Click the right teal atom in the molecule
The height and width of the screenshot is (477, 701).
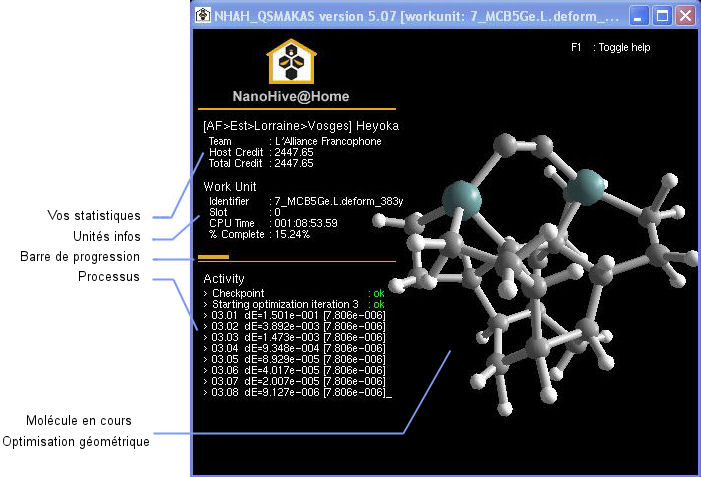586,184
